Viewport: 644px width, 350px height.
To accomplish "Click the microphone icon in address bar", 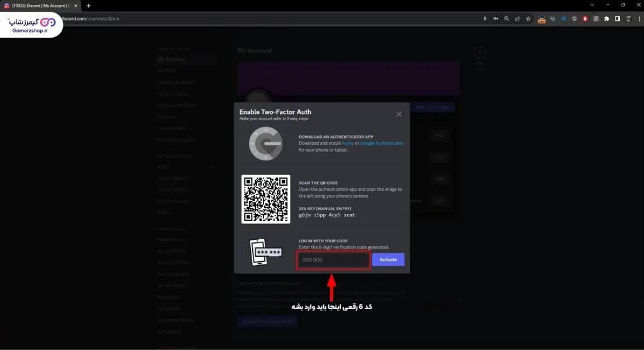I will (x=485, y=19).
